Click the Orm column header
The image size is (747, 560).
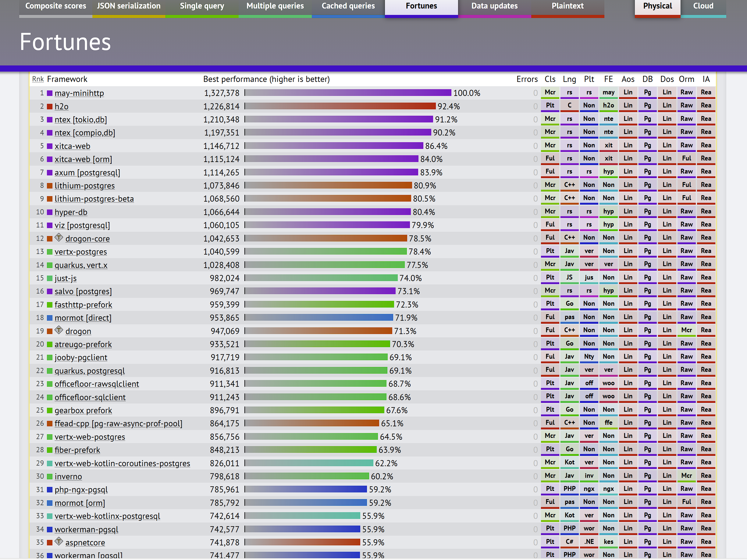[687, 79]
